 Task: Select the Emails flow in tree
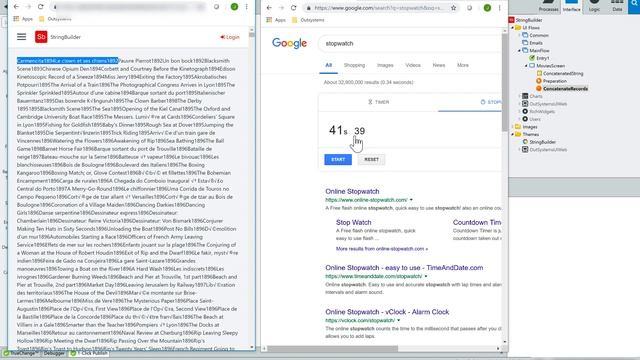click(533, 43)
